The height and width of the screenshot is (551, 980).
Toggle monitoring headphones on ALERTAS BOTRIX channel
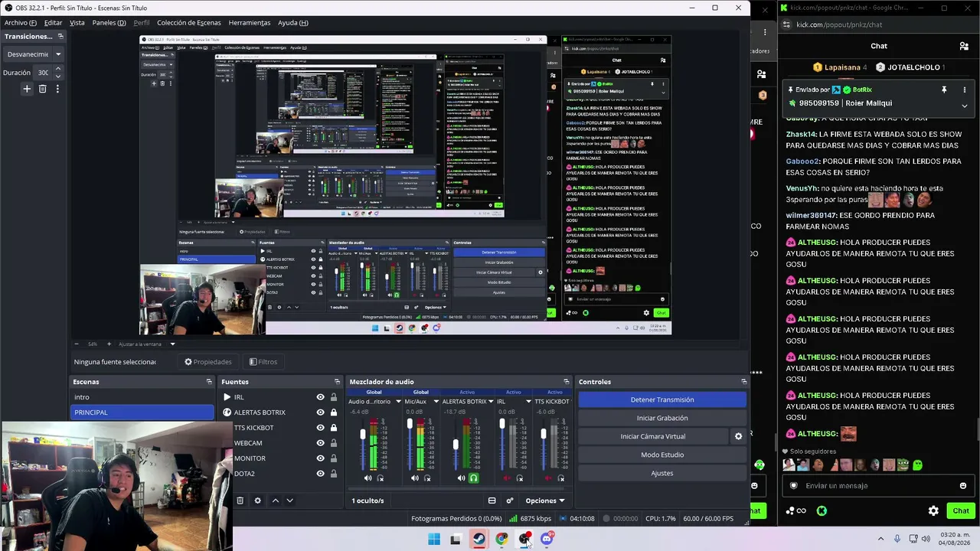click(x=474, y=478)
